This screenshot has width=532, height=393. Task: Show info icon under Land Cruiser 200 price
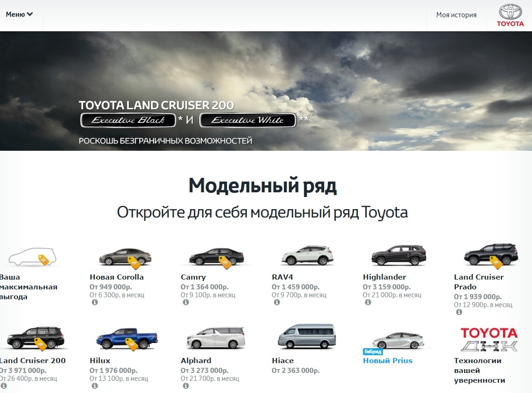tap(3, 386)
